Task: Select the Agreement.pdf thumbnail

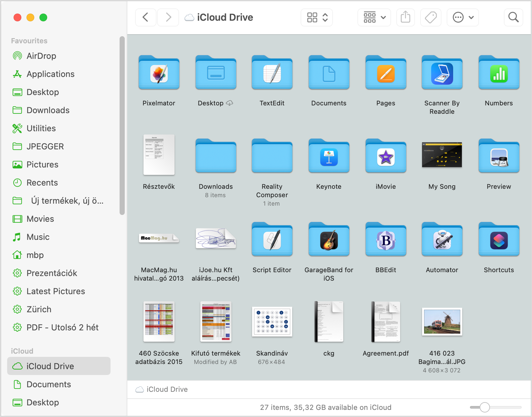Action: point(386,322)
